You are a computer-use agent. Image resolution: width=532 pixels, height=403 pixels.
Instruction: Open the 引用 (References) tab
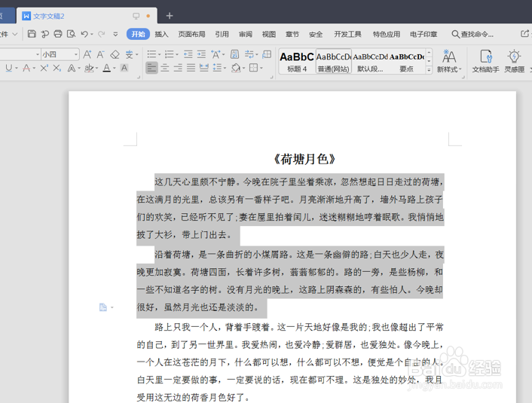tap(222, 34)
